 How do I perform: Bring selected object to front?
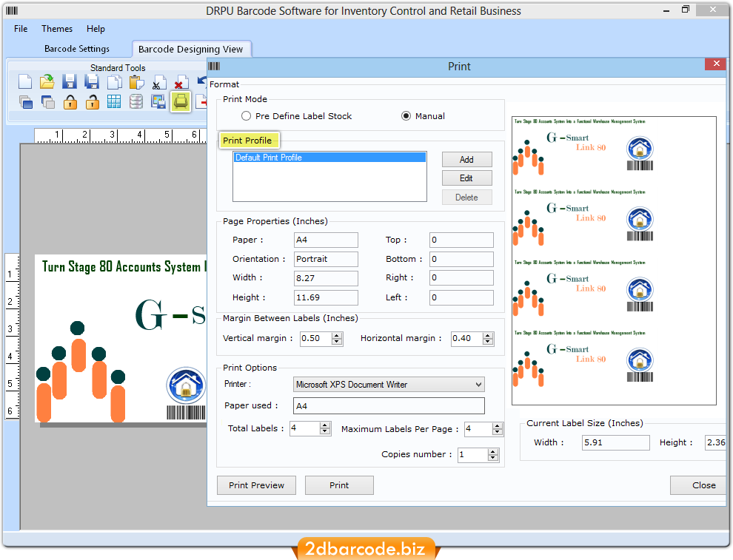pyautogui.click(x=26, y=101)
